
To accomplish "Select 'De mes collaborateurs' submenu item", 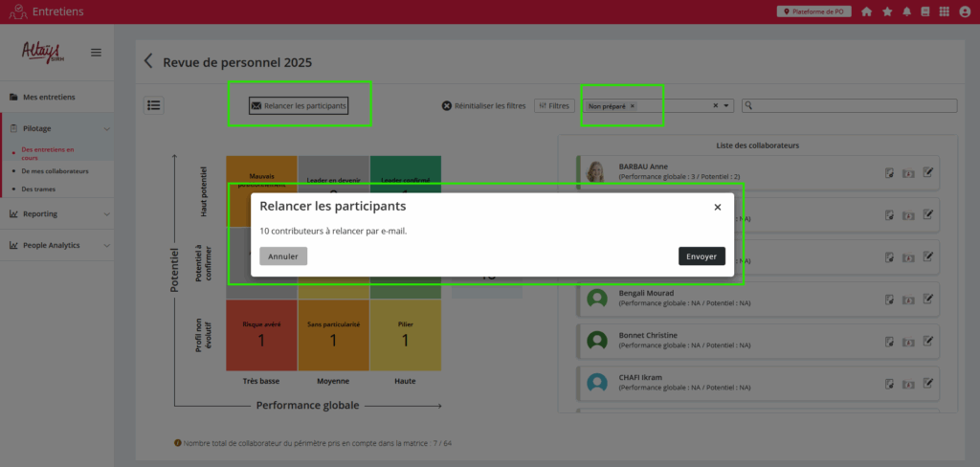I will click(x=55, y=171).
